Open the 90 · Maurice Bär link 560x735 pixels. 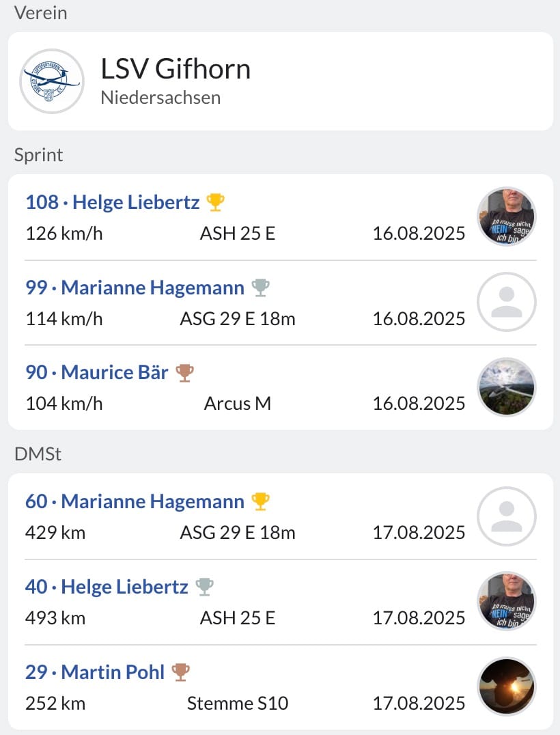pyautogui.click(x=96, y=373)
